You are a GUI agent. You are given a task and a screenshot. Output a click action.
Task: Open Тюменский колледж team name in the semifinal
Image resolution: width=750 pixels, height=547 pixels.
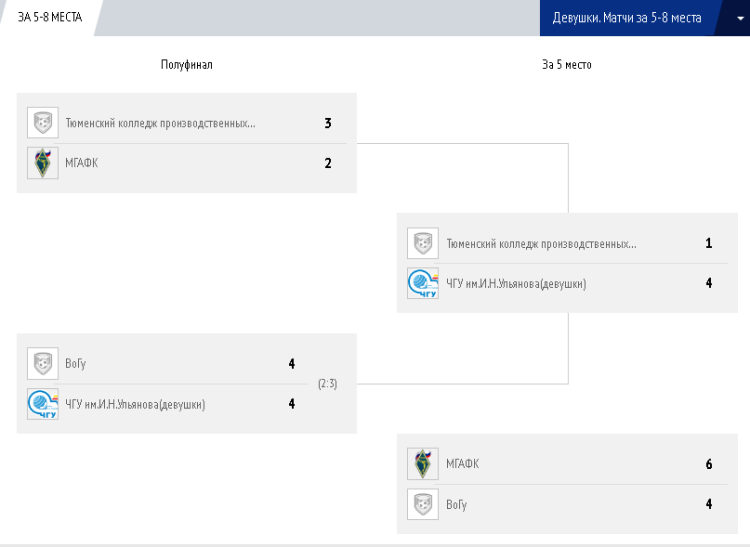pyautogui.click(x=160, y=124)
